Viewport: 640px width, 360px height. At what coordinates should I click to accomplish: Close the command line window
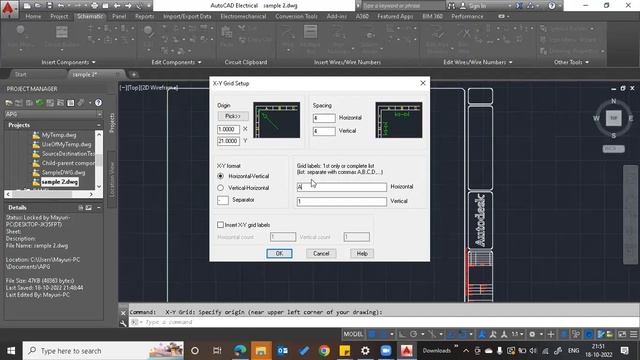click(x=123, y=313)
